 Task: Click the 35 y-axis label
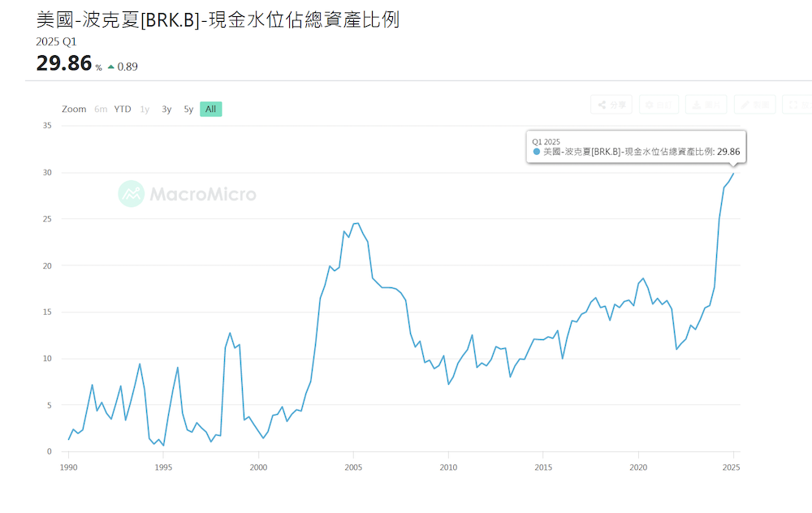(x=47, y=126)
